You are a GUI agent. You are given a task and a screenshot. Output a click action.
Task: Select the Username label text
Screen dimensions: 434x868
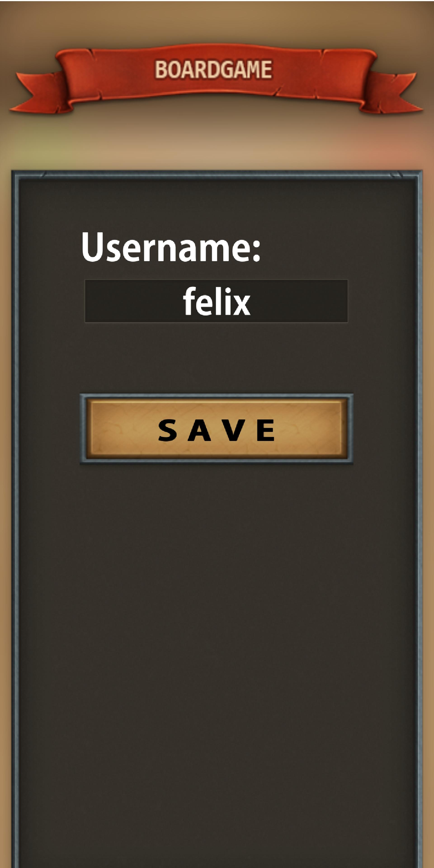point(171,247)
